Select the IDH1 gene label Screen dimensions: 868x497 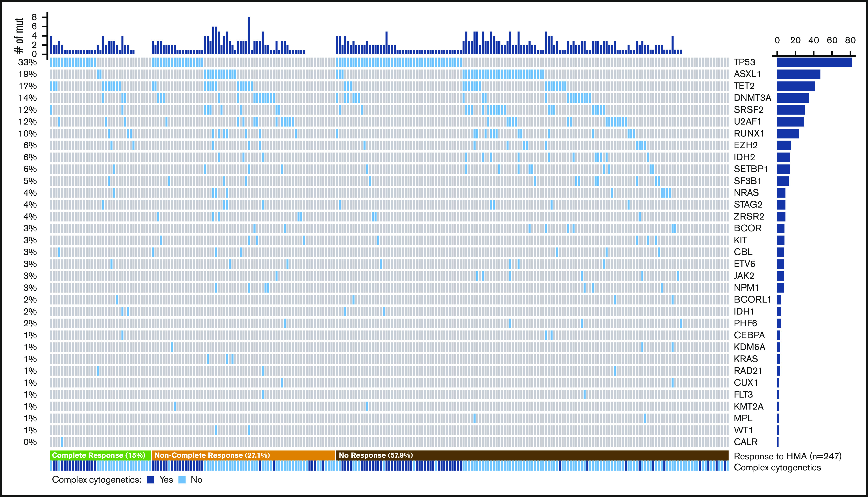(x=744, y=311)
